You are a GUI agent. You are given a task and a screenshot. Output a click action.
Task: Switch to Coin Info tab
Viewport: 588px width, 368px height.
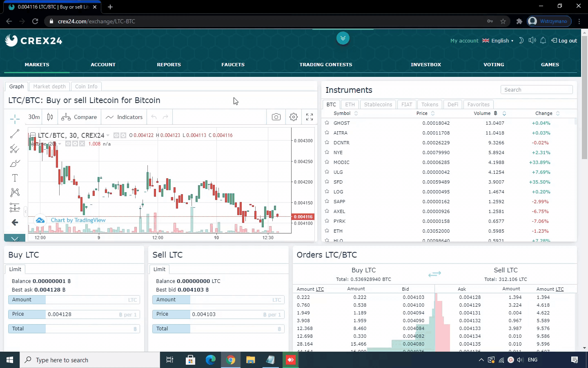pos(86,86)
